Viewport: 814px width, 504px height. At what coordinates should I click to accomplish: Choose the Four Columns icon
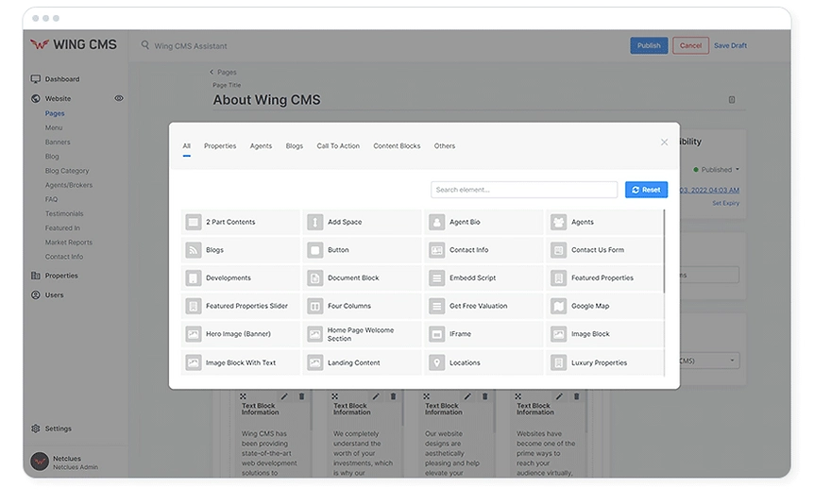[315, 306]
